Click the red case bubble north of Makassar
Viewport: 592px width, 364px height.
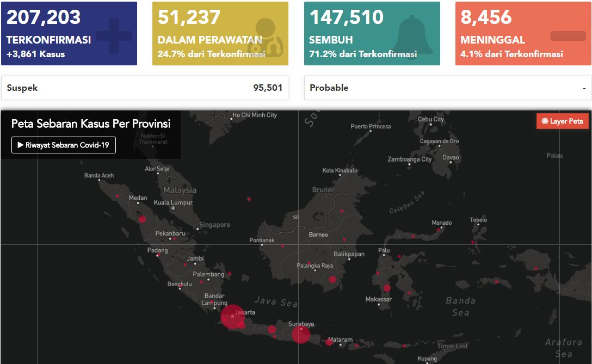[x=387, y=288]
